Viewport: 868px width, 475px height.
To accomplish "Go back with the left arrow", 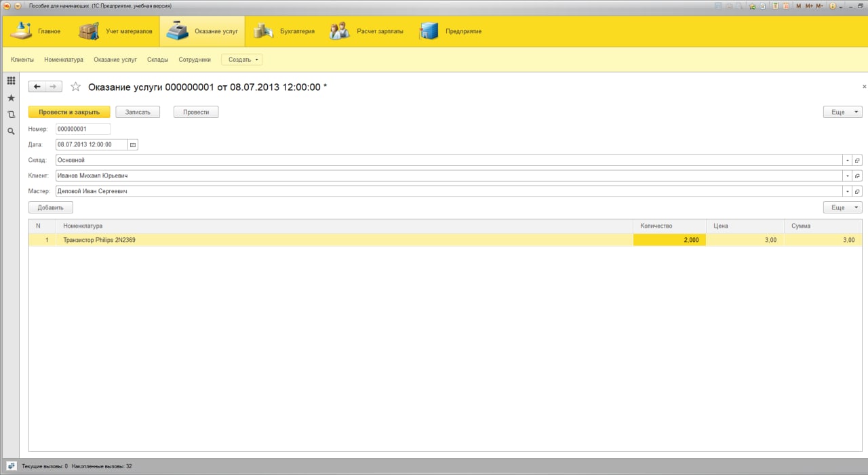I will [x=37, y=87].
